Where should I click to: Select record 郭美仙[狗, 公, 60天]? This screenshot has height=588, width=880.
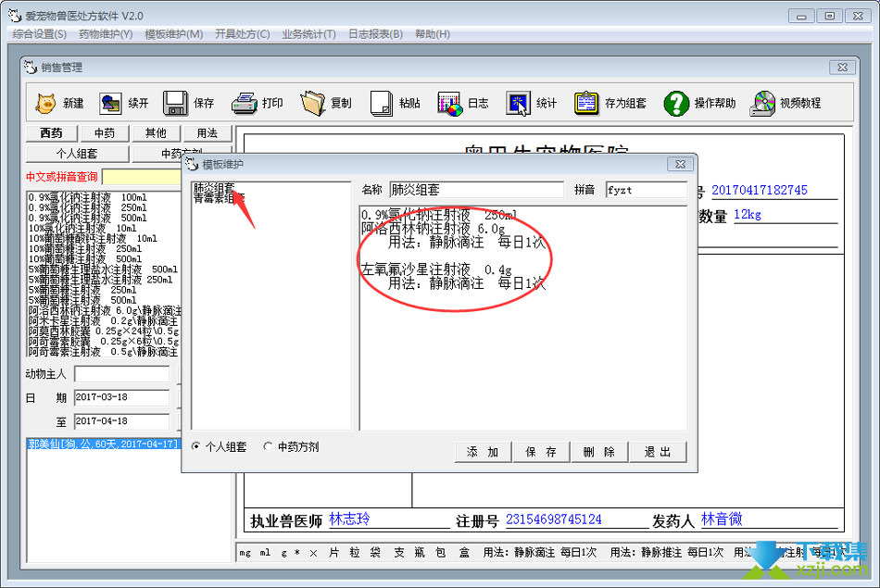pos(103,444)
